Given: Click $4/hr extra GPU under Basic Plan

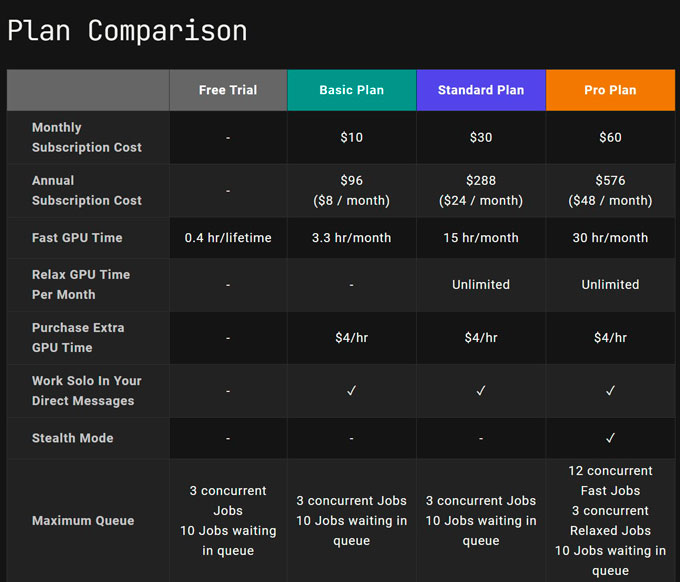Looking at the screenshot, I should tap(352, 337).
